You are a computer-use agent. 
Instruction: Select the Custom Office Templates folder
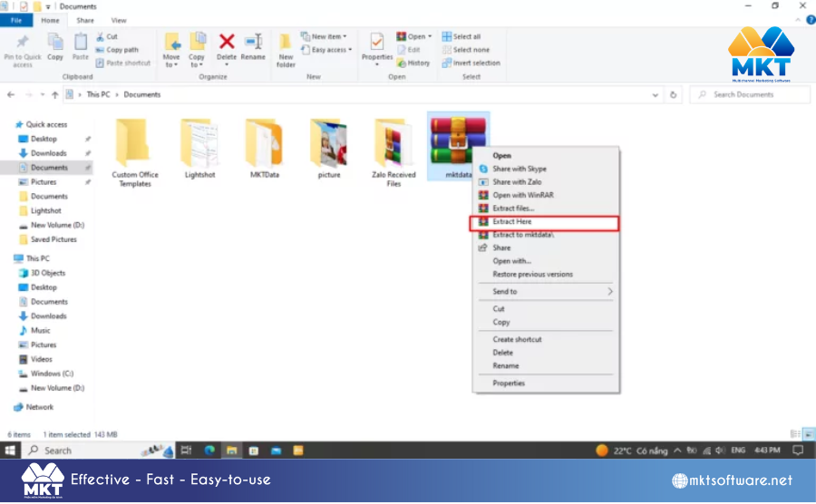pos(135,153)
